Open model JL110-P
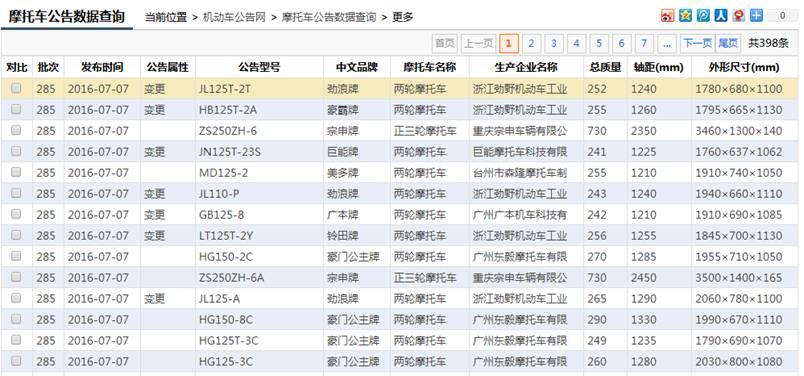 tap(219, 194)
